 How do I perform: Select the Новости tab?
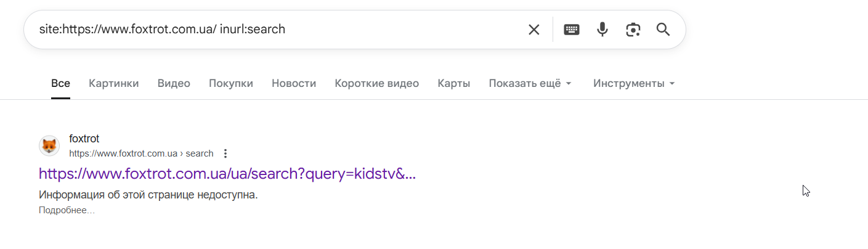tap(294, 83)
